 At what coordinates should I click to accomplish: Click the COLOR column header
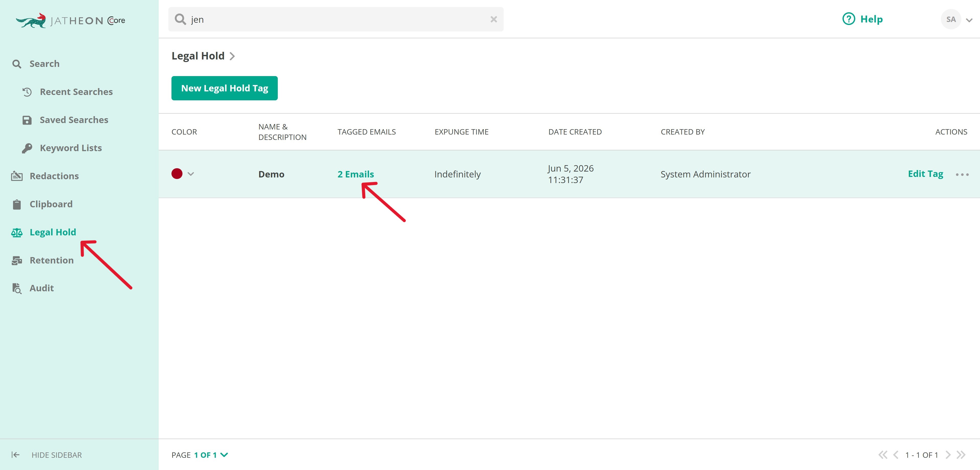click(184, 132)
